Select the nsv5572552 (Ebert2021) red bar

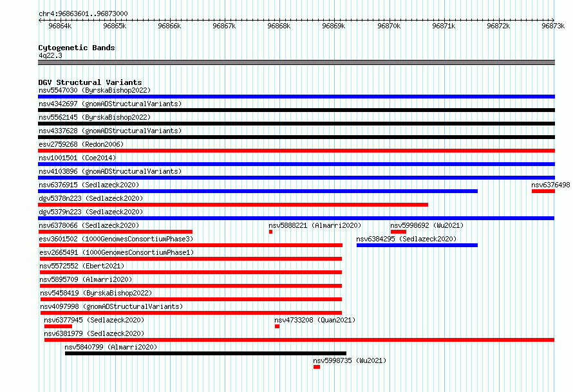(191, 272)
